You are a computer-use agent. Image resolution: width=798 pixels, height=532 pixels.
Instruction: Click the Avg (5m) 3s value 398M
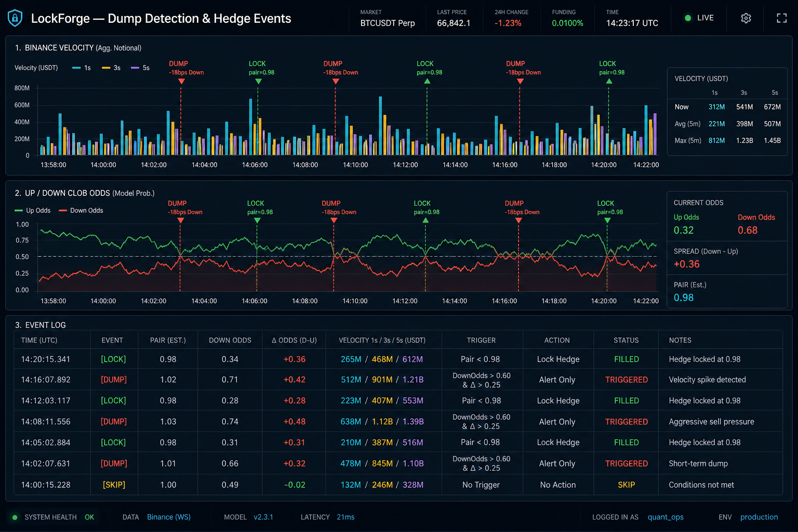tap(744, 124)
